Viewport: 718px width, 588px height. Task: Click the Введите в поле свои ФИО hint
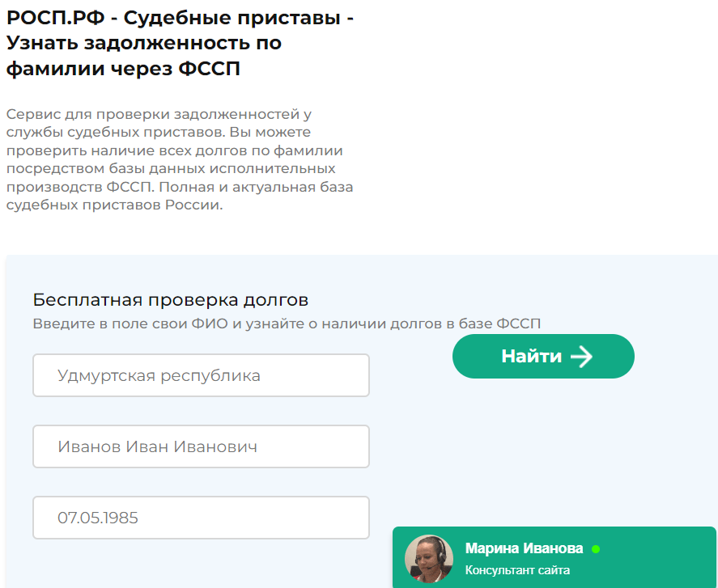(287, 324)
